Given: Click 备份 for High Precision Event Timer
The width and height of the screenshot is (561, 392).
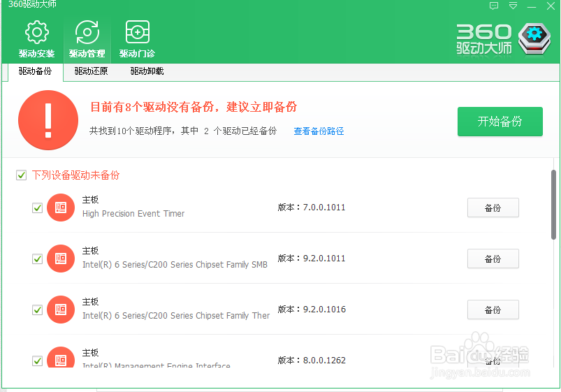Looking at the screenshot, I should coord(493,208).
